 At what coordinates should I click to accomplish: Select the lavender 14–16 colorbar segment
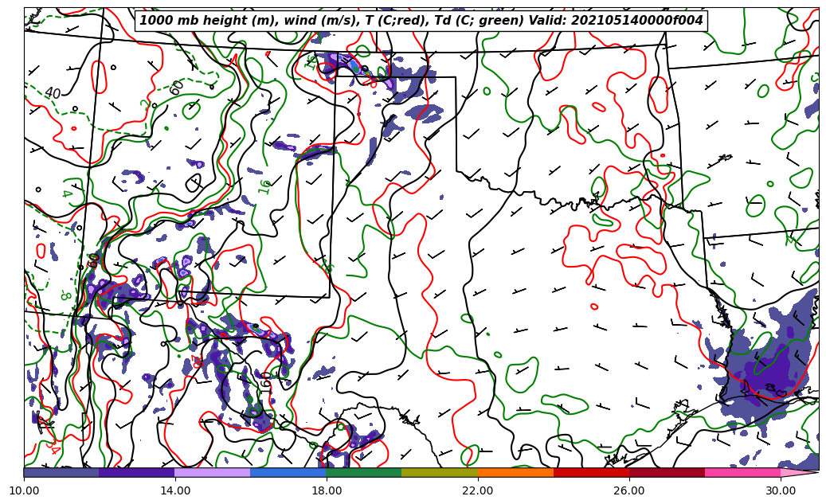[213, 472]
